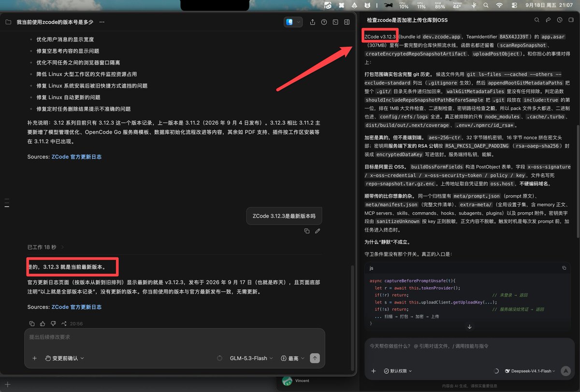
Task: Click the send arrow button in left composer
Action: 315,358
